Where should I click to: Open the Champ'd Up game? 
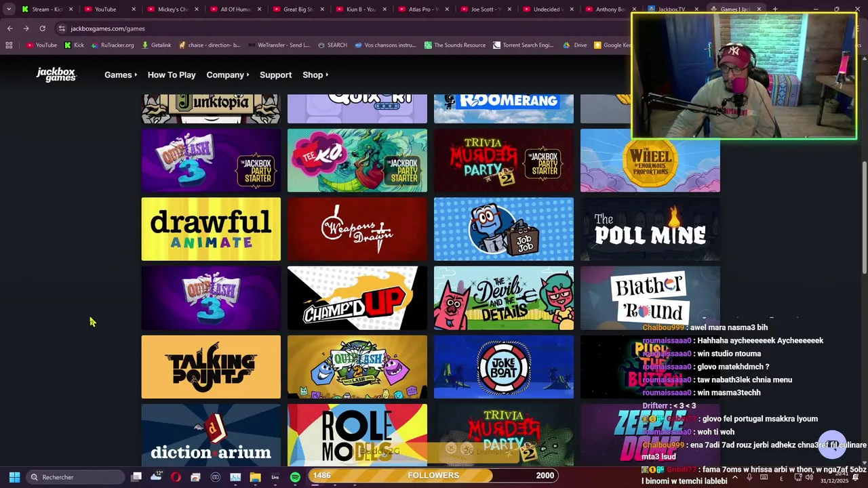[357, 298]
